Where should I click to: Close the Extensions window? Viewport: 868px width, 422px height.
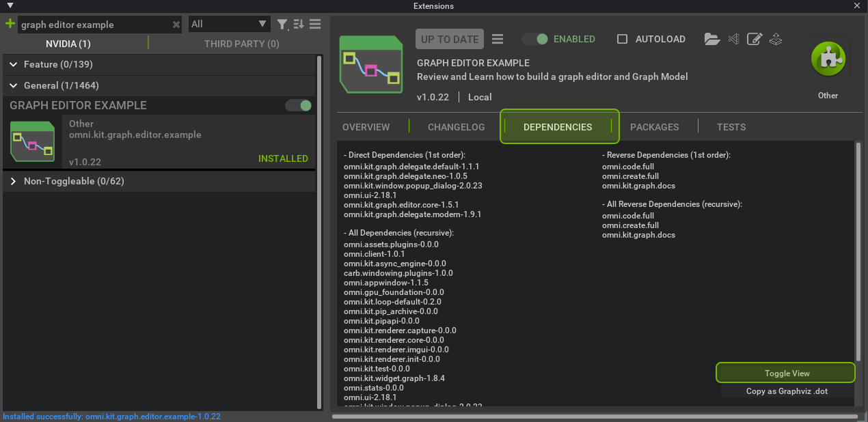point(858,5)
